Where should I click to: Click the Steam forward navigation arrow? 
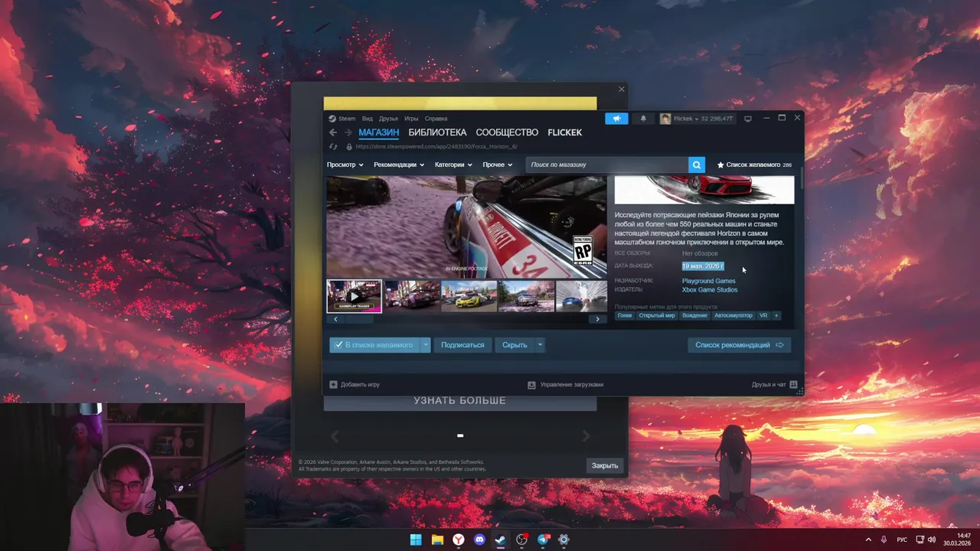348,132
